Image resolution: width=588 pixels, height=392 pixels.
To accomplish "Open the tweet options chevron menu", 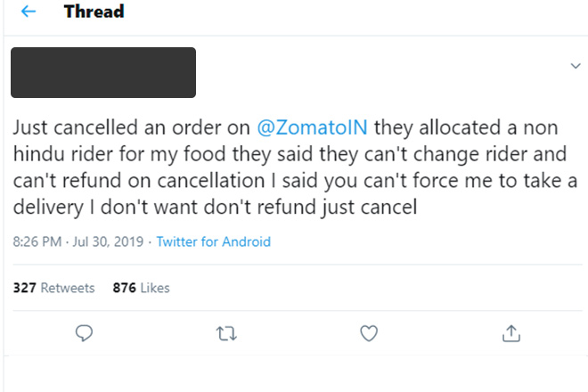I will 575,66.
